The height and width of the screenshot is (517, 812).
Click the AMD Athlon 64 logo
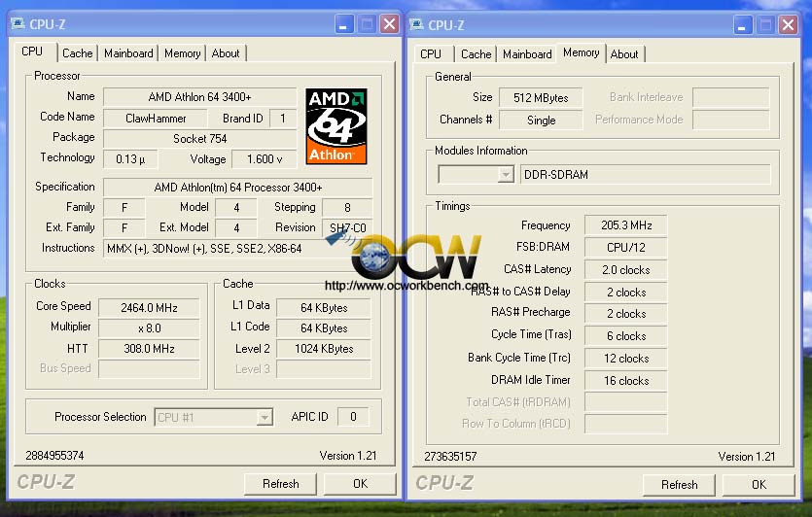point(336,126)
